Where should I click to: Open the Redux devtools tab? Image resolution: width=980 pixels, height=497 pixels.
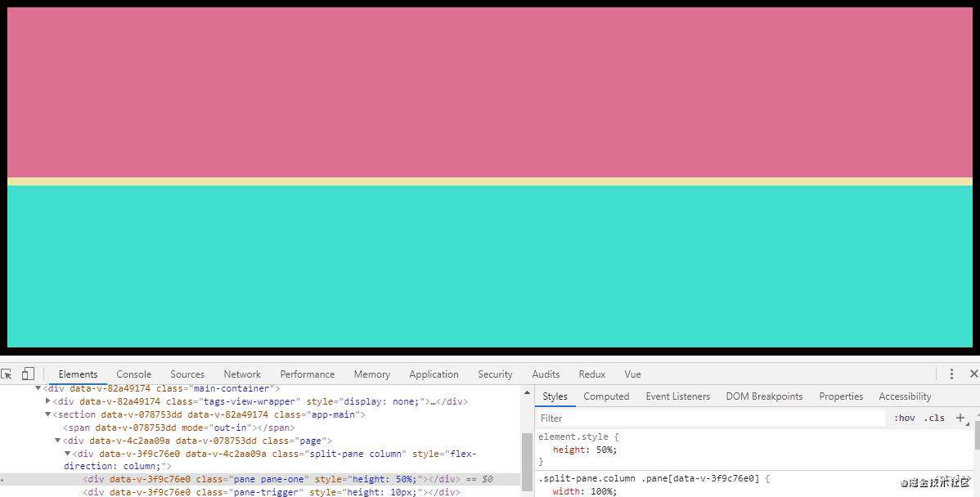[592, 374]
